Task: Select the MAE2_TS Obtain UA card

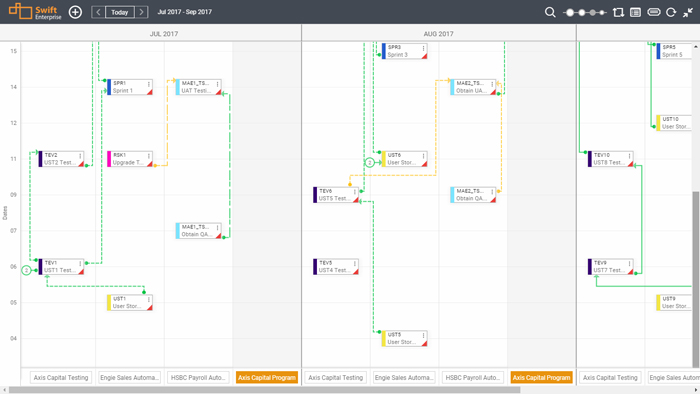Action: tap(473, 87)
